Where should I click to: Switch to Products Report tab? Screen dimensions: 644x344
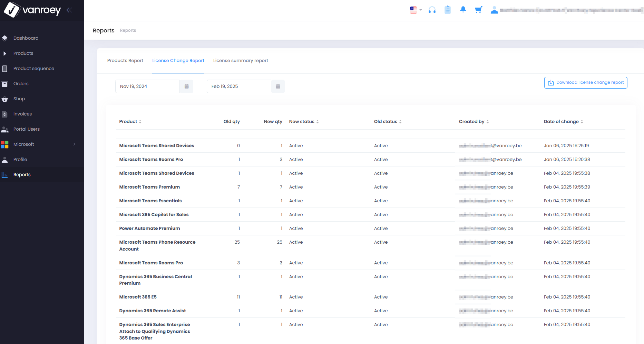[x=125, y=60]
